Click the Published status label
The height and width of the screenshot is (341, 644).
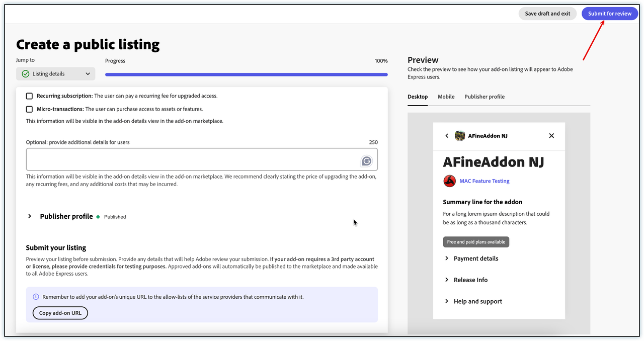pos(115,217)
